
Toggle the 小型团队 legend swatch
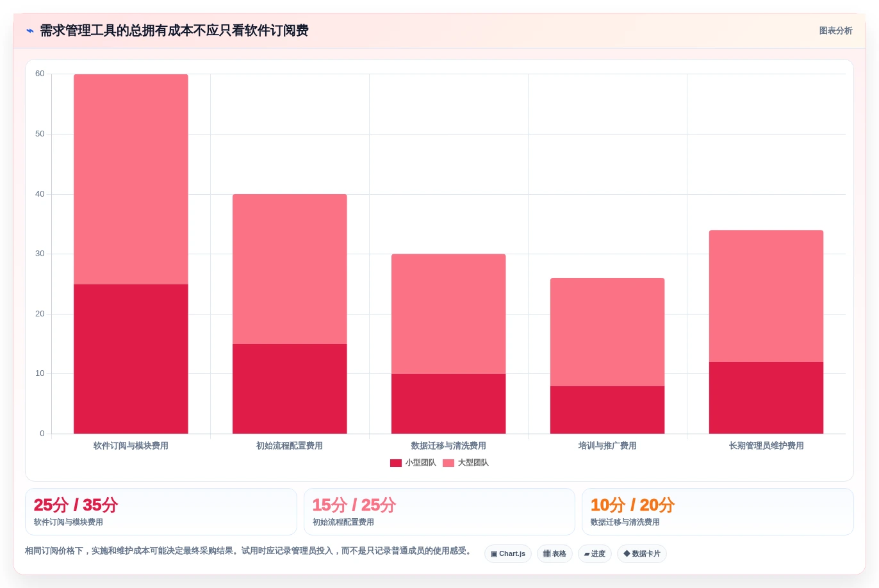pos(396,463)
